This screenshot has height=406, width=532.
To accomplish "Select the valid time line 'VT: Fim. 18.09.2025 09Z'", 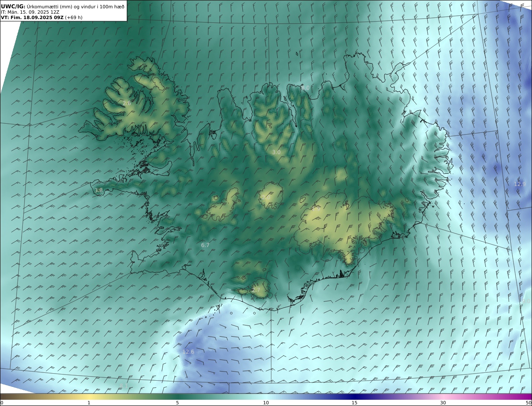I will (x=41, y=17).
